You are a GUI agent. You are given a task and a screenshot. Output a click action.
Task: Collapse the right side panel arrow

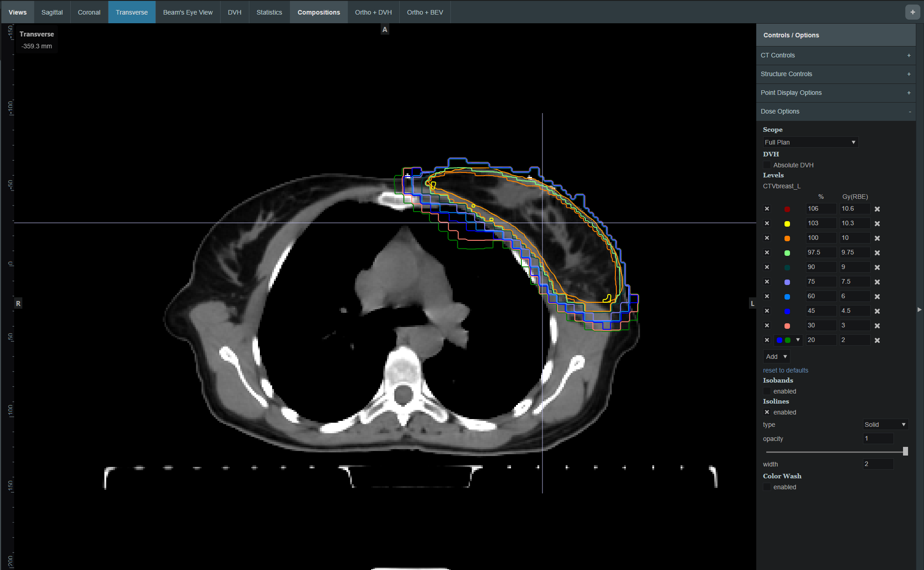click(x=919, y=310)
